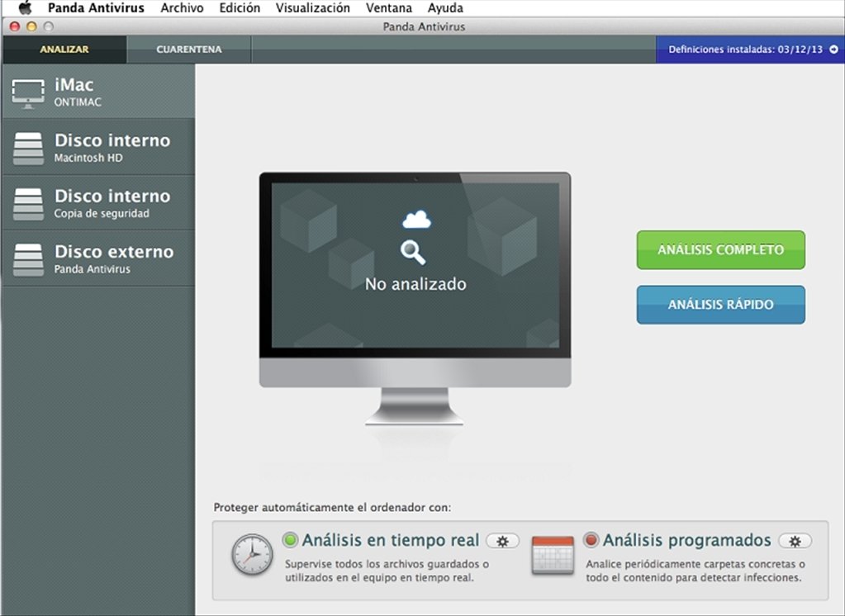Click the Supervise todos los archivos description
Screen dimensions: 845x616
[x=387, y=571]
